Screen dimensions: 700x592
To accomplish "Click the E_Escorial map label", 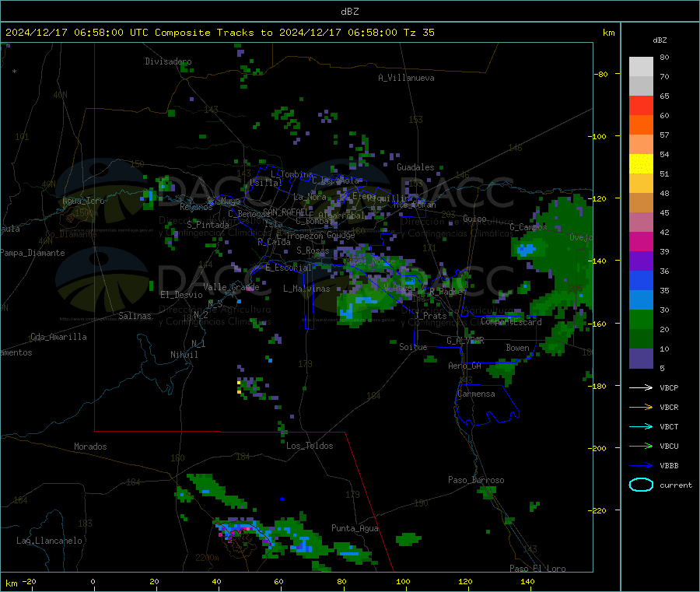I will pyautogui.click(x=289, y=268).
